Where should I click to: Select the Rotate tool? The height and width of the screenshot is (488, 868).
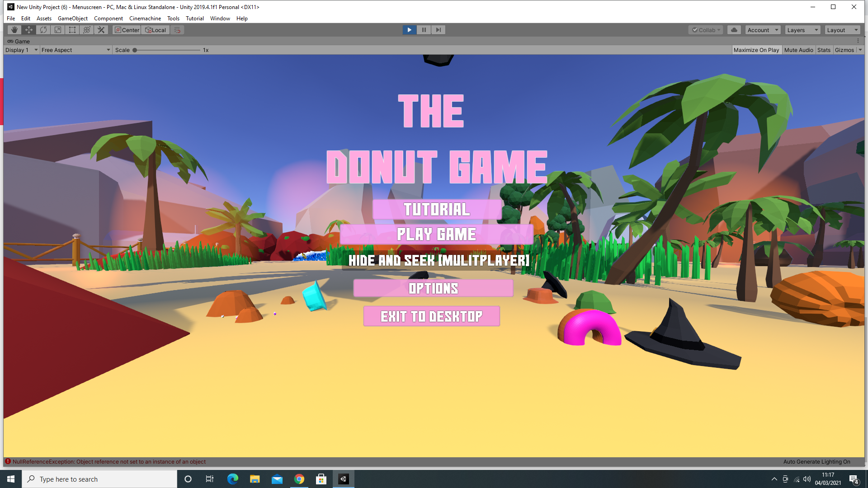pyautogui.click(x=43, y=30)
